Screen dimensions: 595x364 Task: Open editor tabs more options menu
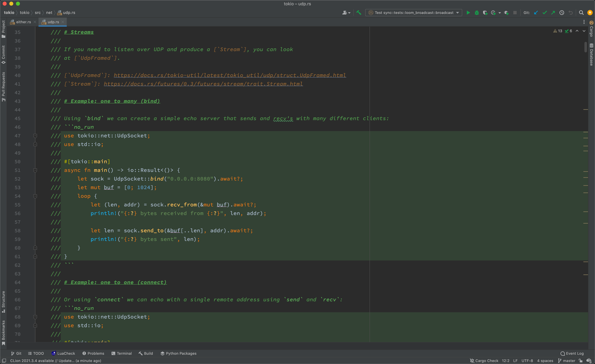[x=584, y=22]
